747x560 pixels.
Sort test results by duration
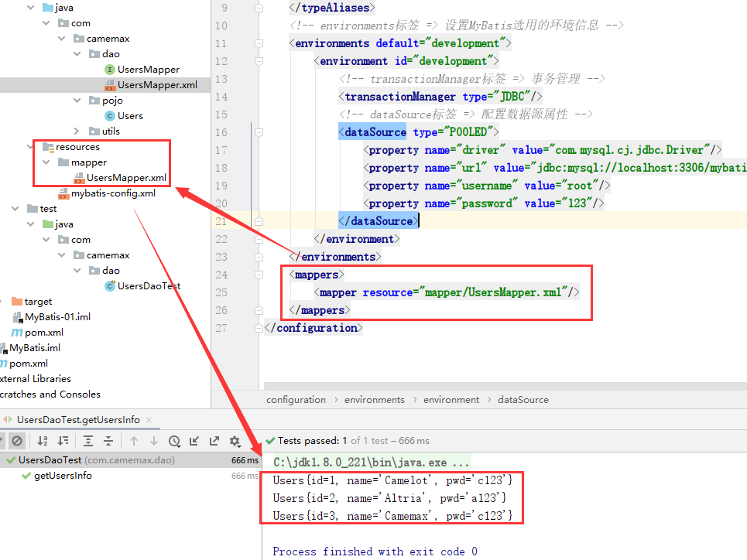[63, 441]
